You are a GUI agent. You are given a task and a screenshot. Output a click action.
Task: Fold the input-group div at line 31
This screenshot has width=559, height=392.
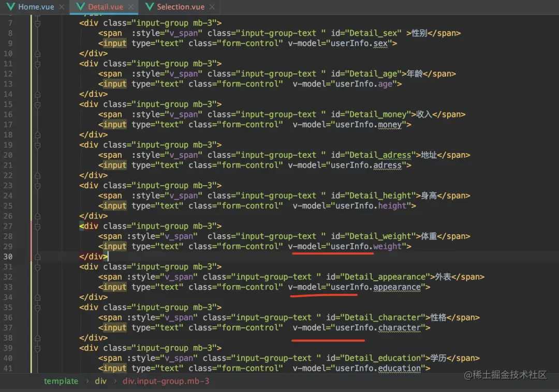coord(37,267)
